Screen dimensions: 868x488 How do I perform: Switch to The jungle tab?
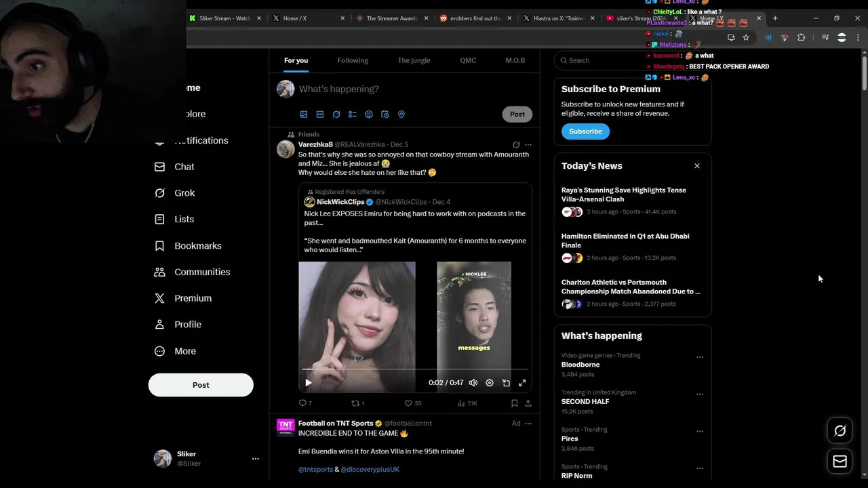tap(414, 60)
